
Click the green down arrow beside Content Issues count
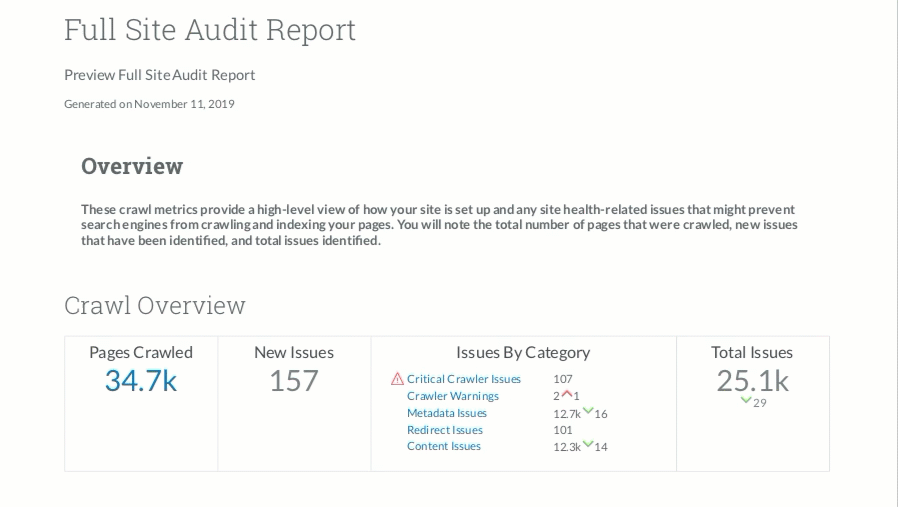coord(588,444)
